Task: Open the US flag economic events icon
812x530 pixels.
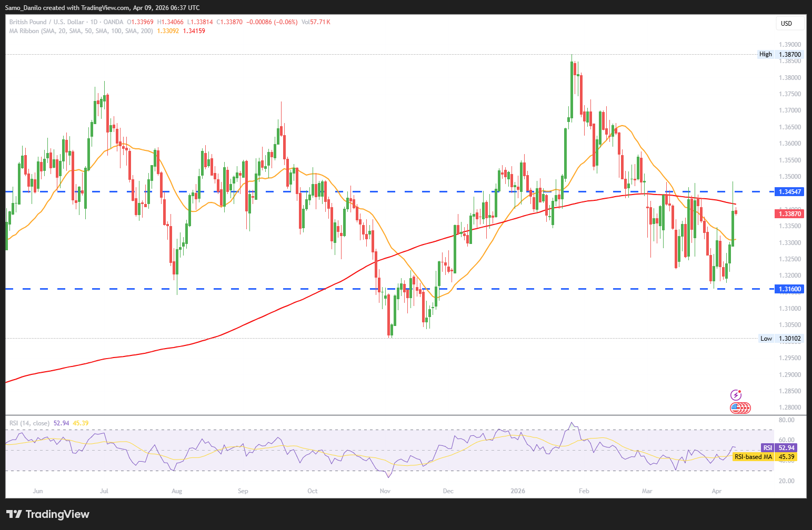Action: click(x=737, y=407)
